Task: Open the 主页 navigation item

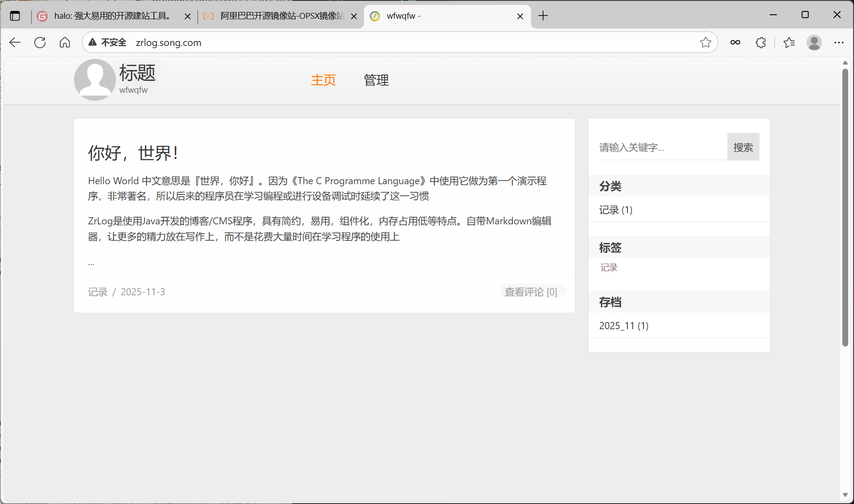Action: [323, 80]
